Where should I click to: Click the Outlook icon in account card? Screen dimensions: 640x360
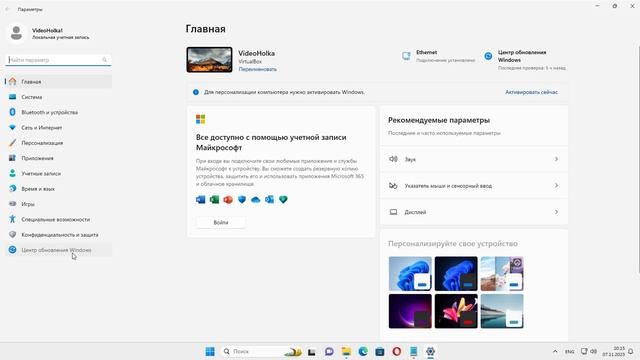[x=269, y=200]
